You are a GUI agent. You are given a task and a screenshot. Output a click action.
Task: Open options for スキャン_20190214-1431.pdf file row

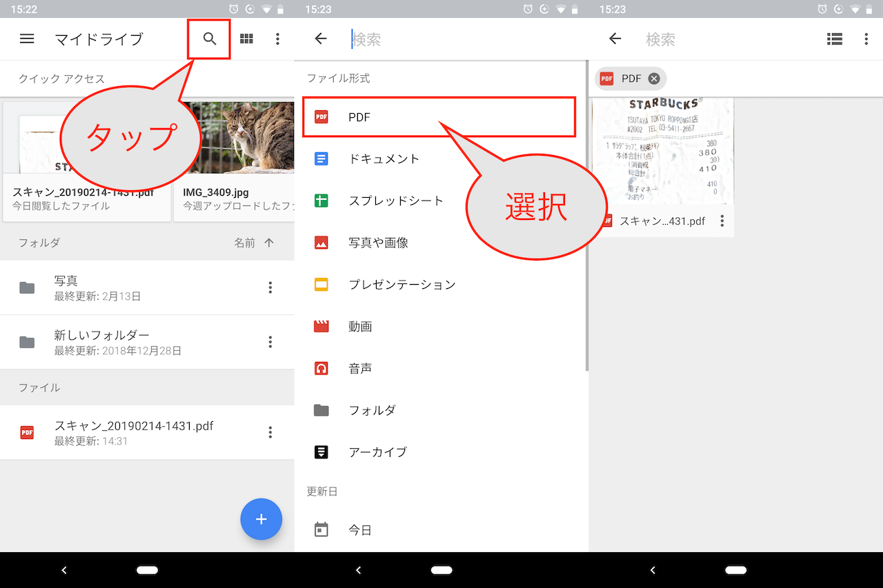pos(270,432)
